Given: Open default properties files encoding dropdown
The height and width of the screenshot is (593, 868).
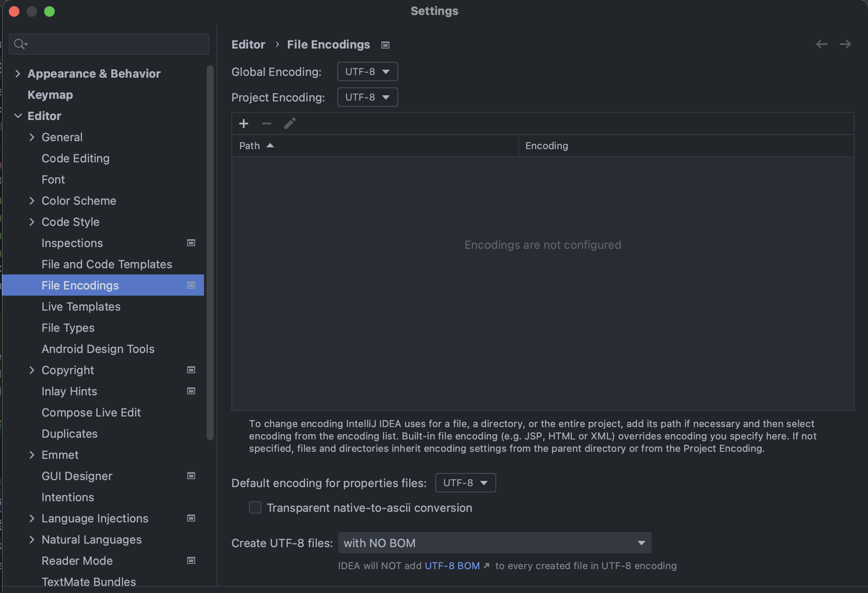Looking at the screenshot, I should [465, 483].
